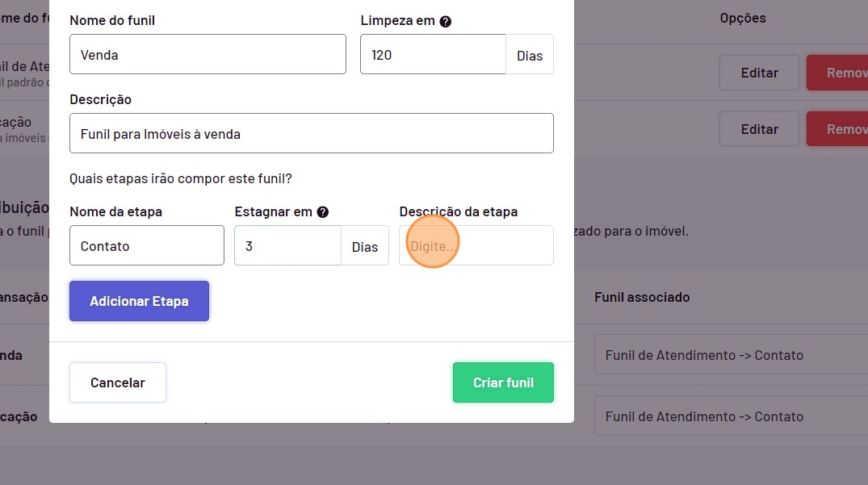The image size is (868, 485).
Task: Remove the first funnel in the list
Action: pos(837,73)
